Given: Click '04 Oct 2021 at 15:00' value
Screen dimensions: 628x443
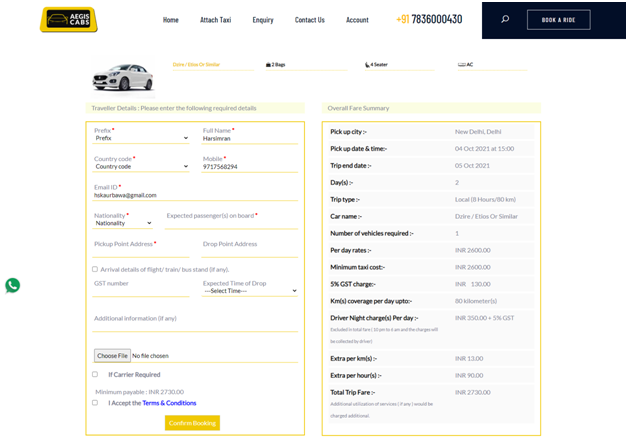Looking at the screenshot, I should pos(484,149).
